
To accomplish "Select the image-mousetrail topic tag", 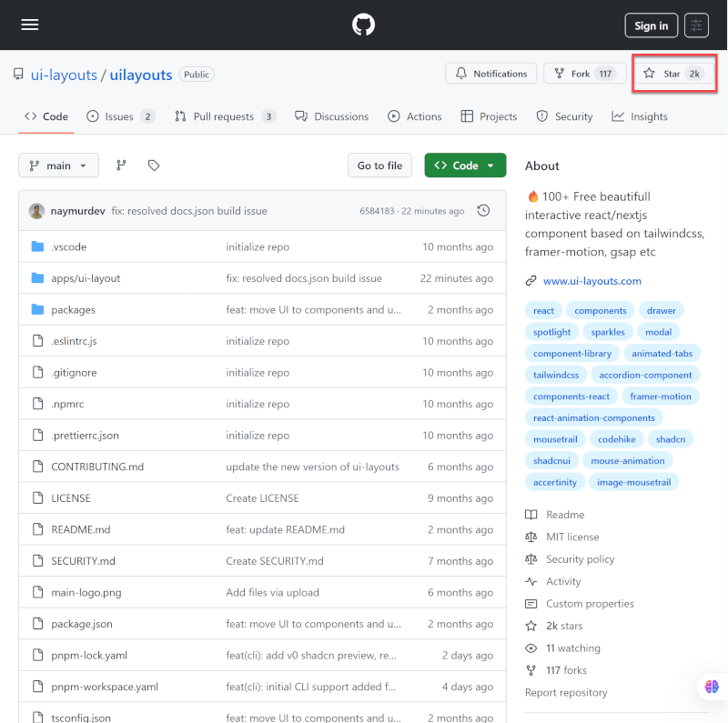I will 633,482.
